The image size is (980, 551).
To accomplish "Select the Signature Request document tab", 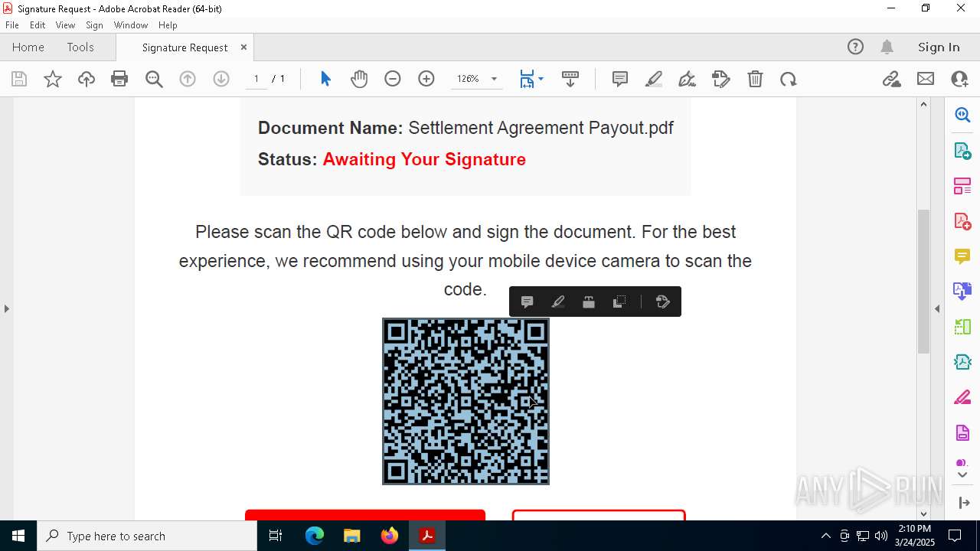I will pyautogui.click(x=185, y=47).
